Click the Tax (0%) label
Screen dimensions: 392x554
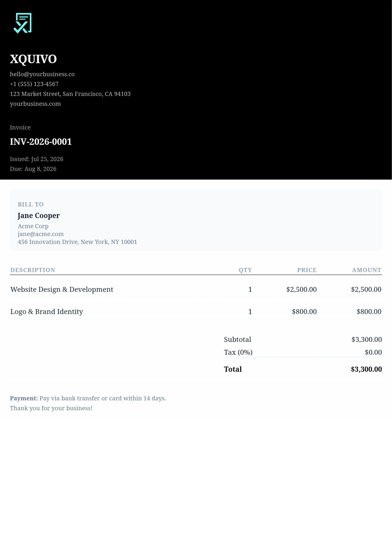click(238, 352)
